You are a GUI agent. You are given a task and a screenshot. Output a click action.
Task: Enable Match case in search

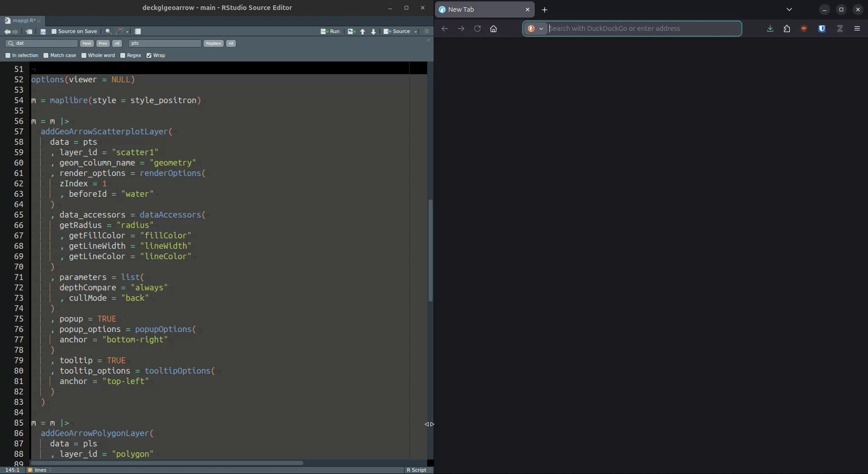tap(46, 56)
